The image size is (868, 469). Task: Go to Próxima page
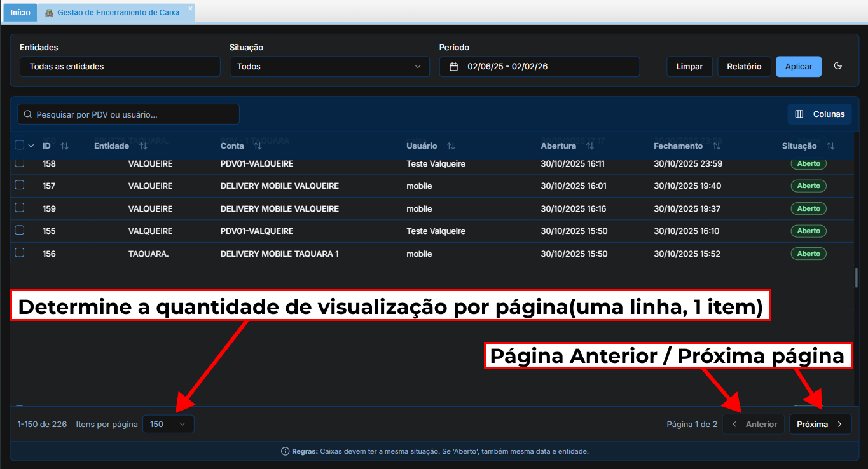click(820, 425)
